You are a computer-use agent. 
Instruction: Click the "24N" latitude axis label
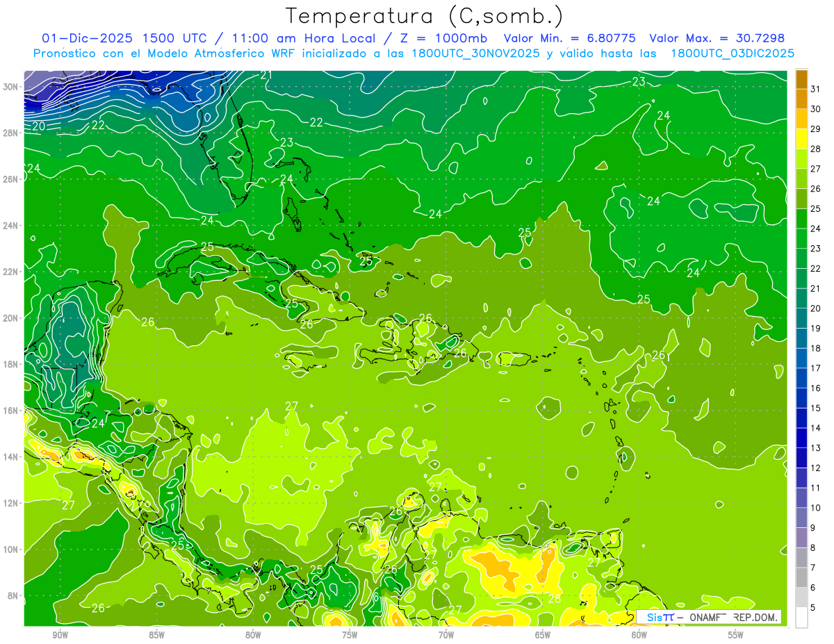click(x=10, y=225)
